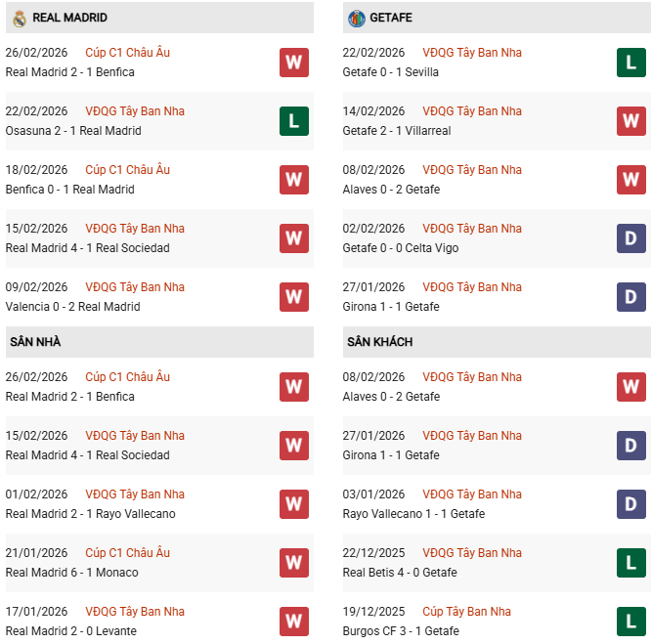Open the Cúp Tây Ban Nha competition link
This screenshot has width=651, height=644.
[466, 612]
